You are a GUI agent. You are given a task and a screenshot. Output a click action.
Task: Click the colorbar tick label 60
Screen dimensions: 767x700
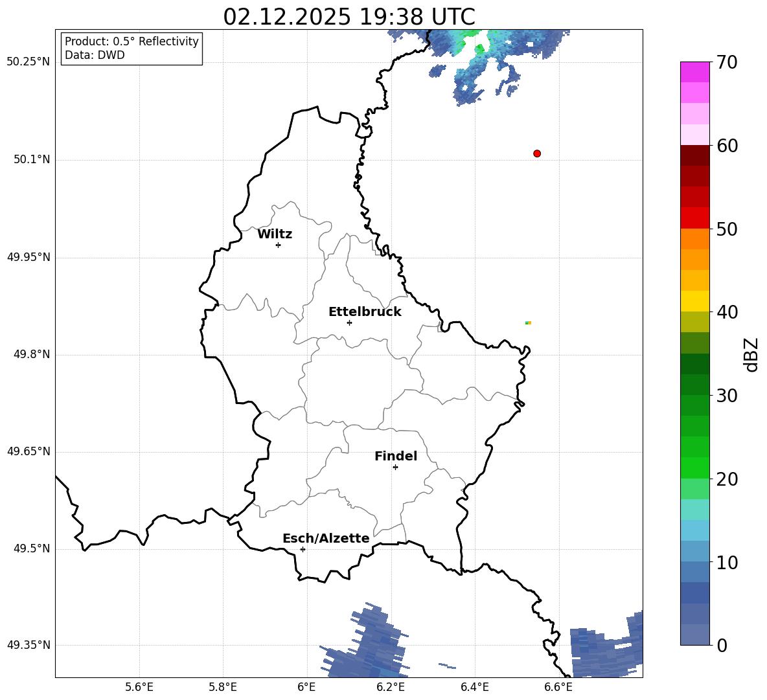(x=727, y=146)
